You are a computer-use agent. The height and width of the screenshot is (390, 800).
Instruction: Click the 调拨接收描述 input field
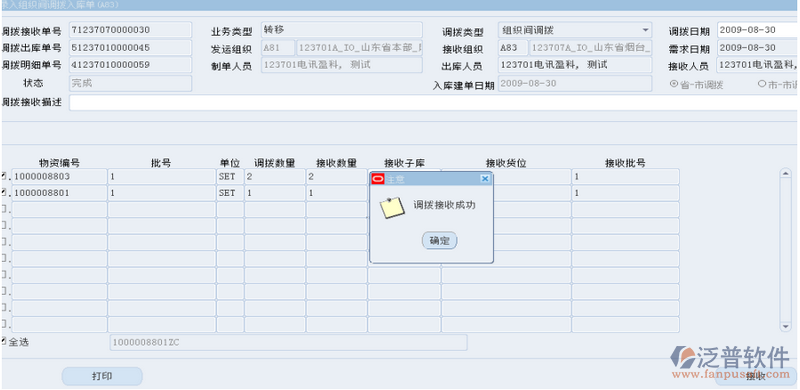[434, 103]
